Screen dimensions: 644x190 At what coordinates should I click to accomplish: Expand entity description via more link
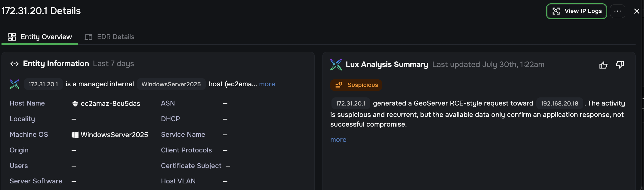pyautogui.click(x=267, y=84)
